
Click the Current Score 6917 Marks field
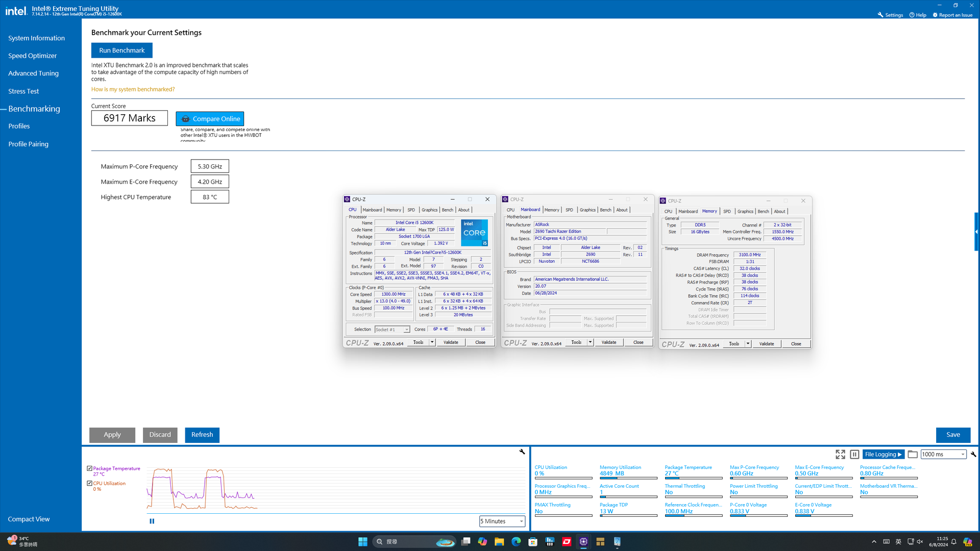(x=129, y=118)
